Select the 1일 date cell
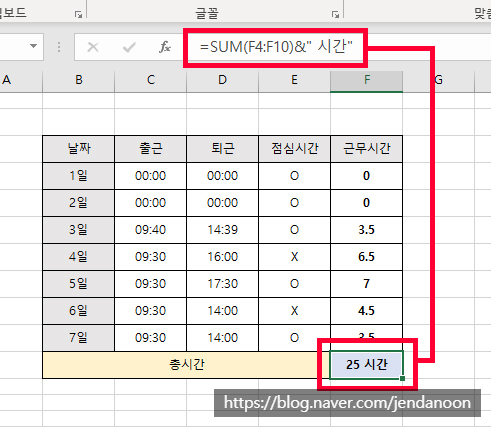Screen dimensions: 491x427 [79, 176]
